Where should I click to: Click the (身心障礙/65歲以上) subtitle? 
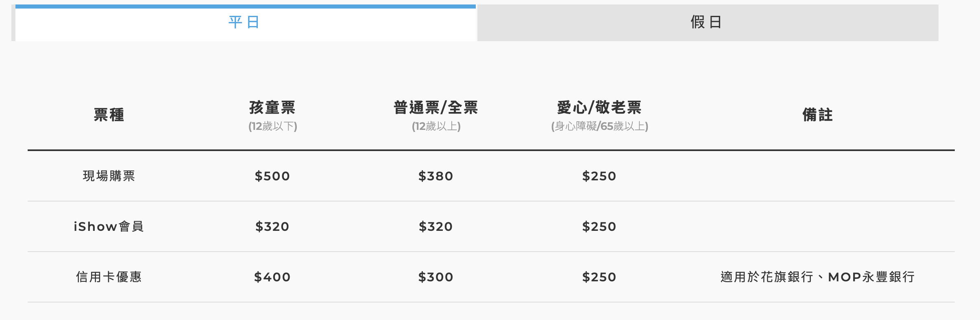coord(599,127)
